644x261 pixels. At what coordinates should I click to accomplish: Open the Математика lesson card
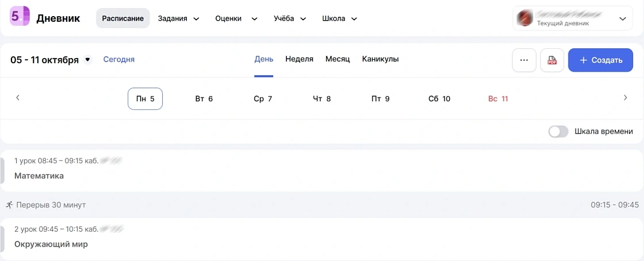click(x=322, y=171)
